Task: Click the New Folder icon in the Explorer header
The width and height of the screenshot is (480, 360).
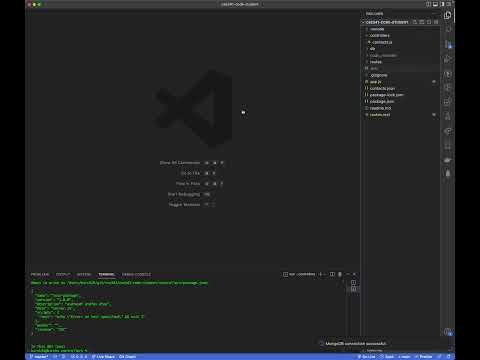Action: 422,22
